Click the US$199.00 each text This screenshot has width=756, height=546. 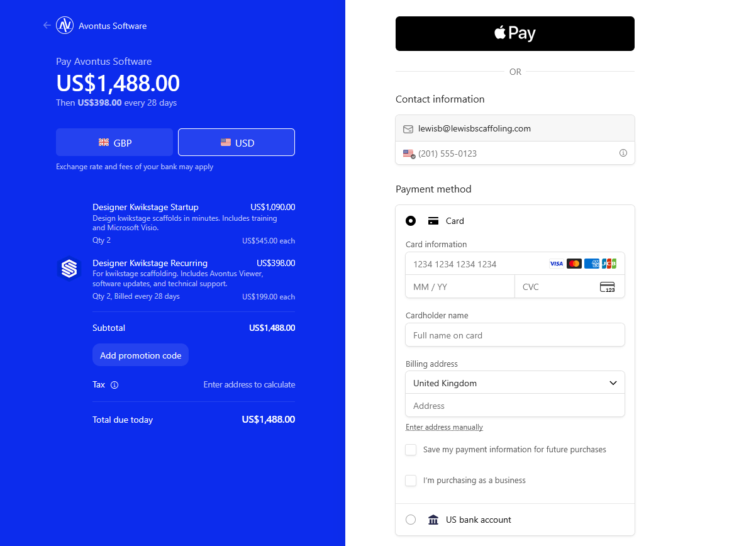[x=269, y=297]
